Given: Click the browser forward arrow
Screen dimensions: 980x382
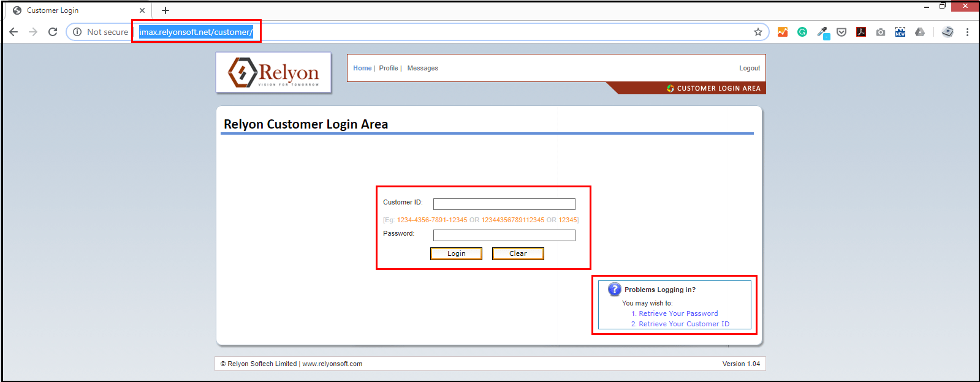Looking at the screenshot, I should point(33,32).
